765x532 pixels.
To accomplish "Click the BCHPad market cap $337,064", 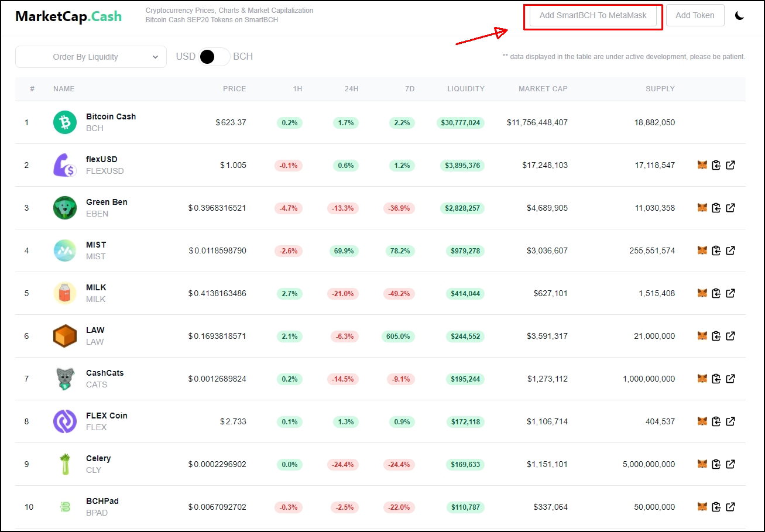I will [551, 507].
